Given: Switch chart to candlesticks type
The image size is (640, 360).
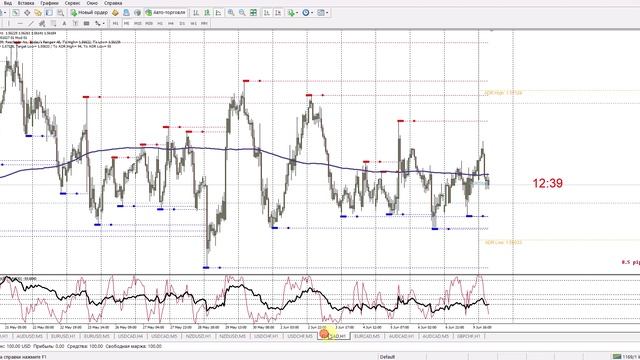Looking at the screenshot, I should click(x=207, y=13).
